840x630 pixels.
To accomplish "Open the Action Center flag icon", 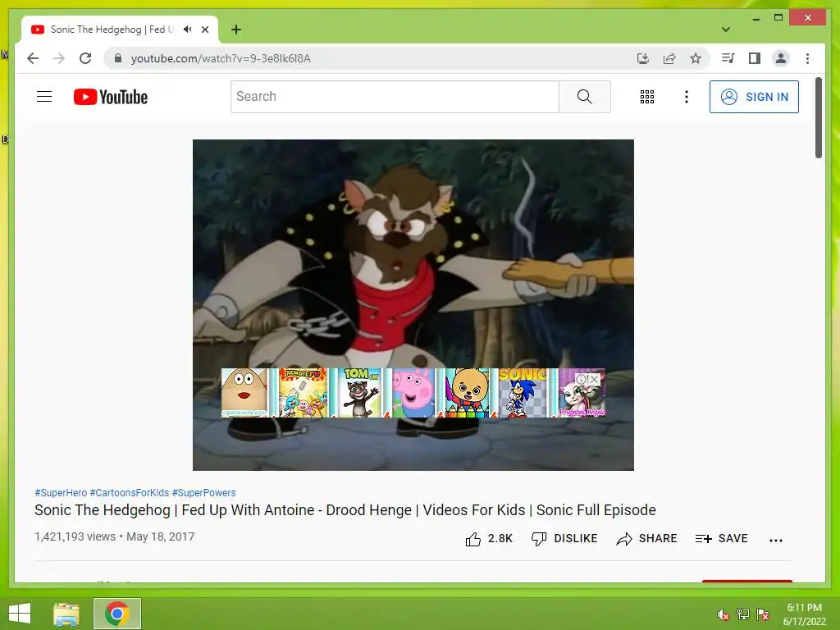I will click(x=763, y=614).
